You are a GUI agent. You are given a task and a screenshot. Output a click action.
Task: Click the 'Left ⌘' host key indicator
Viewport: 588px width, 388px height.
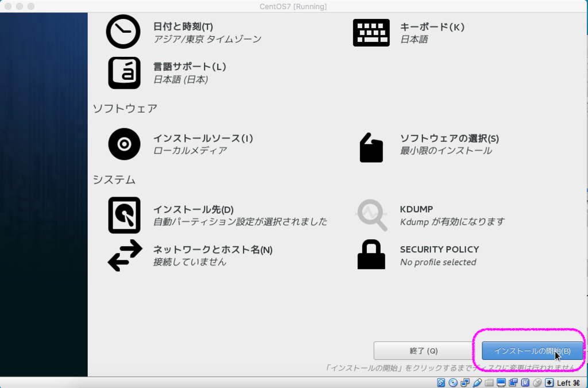[568, 383]
